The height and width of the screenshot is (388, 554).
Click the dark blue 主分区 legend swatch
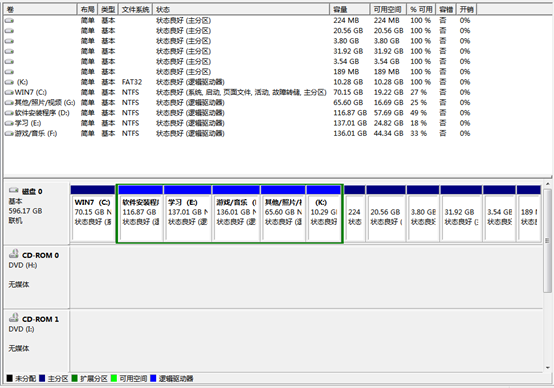click(42, 378)
